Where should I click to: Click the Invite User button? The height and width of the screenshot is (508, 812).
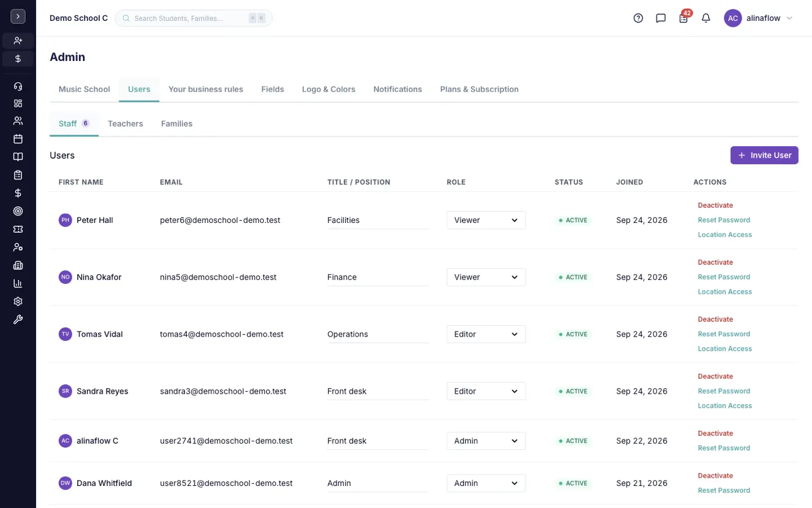764,155
